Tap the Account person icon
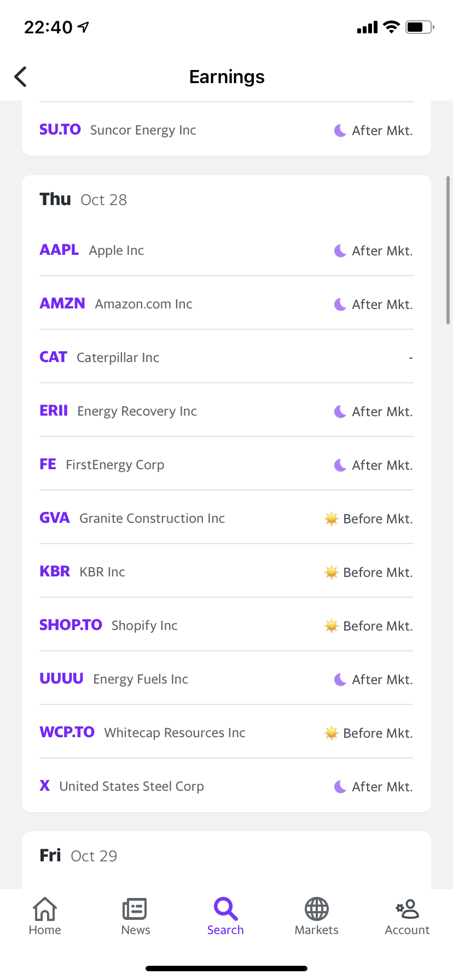This screenshot has height=980, width=453. pyautogui.click(x=408, y=909)
